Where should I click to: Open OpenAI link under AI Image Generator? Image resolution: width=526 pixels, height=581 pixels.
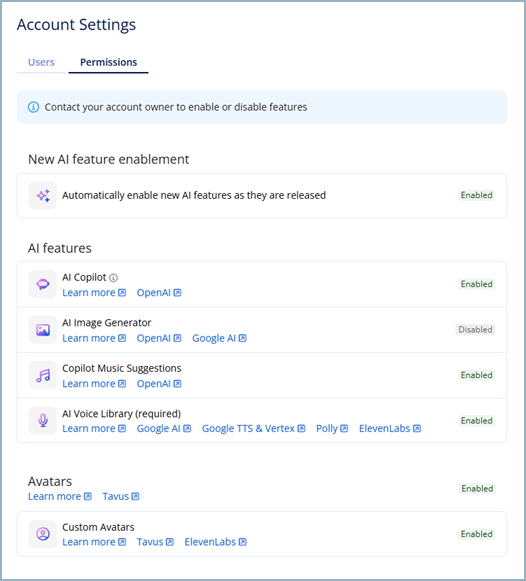(x=159, y=338)
